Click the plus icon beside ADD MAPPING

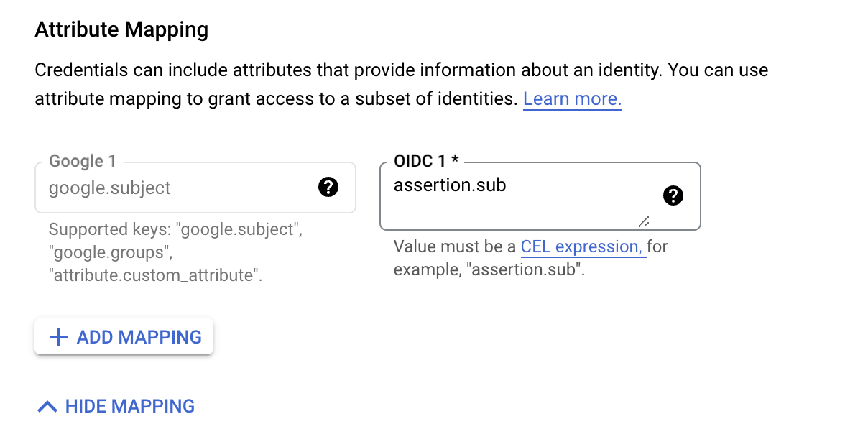pyautogui.click(x=58, y=337)
